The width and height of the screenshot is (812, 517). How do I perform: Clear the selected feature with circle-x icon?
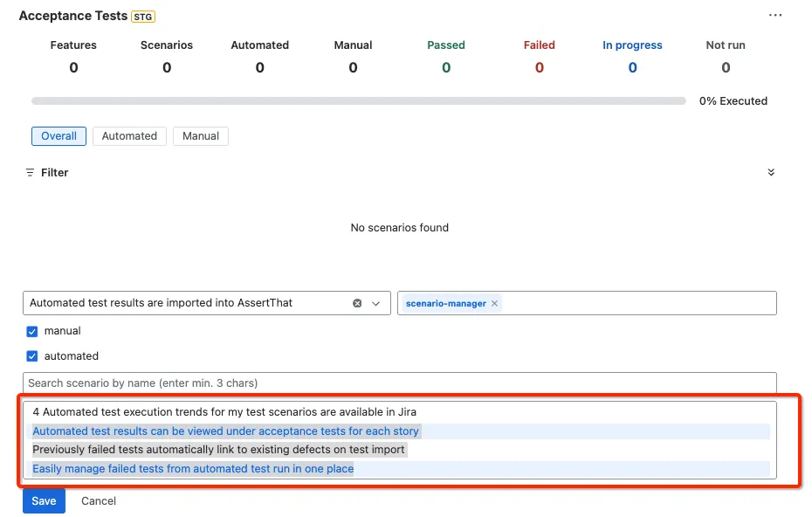(357, 303)
